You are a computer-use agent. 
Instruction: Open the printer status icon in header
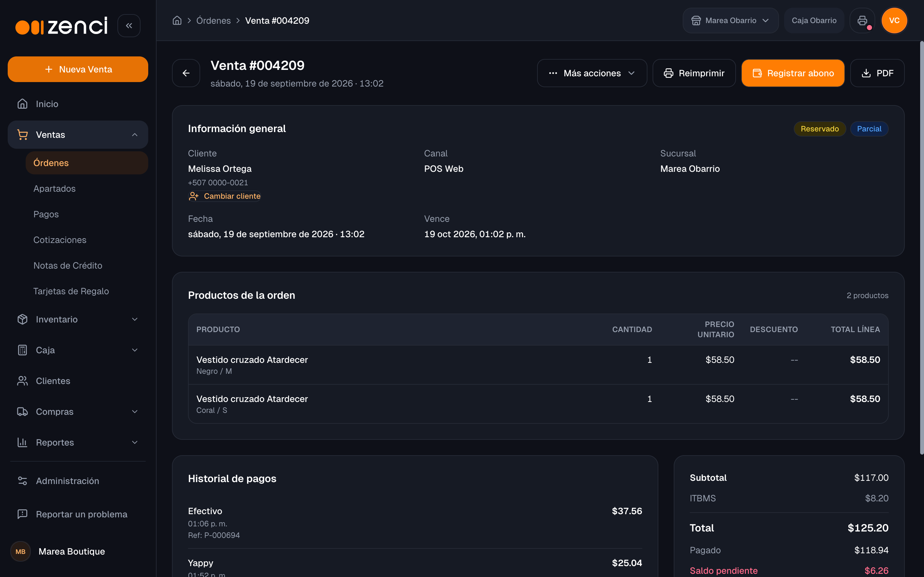click(862, 21)
